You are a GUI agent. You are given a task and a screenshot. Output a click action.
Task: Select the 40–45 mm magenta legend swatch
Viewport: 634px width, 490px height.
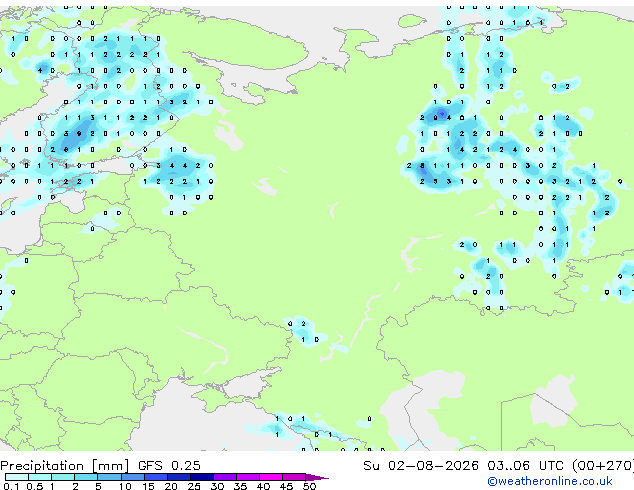click(x=271, y=477)
